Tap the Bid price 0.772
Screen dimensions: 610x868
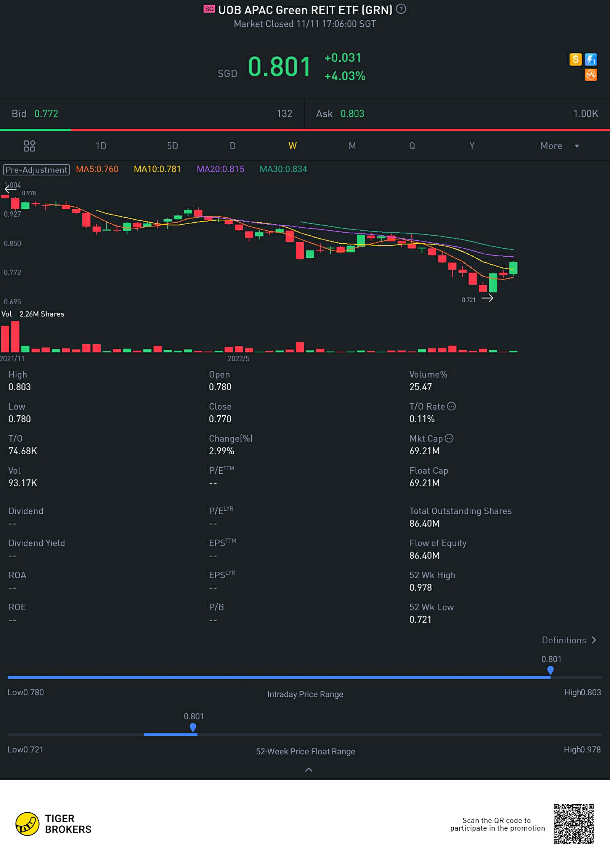[x=46, y=114]
